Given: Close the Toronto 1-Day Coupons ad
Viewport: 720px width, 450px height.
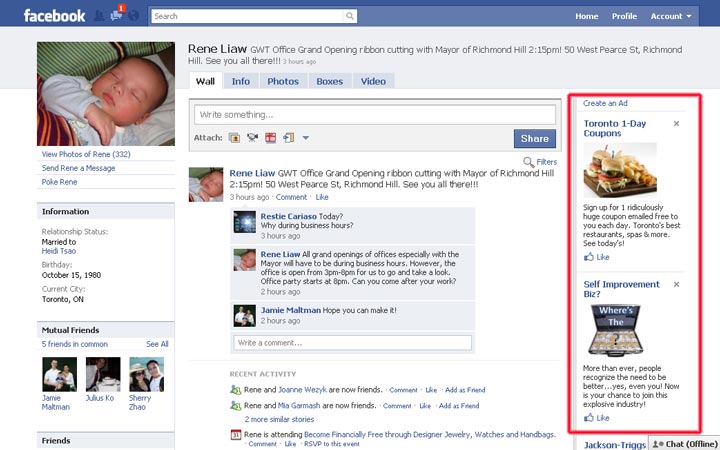Looking at the screenshot, I should (x=676, y=124).
